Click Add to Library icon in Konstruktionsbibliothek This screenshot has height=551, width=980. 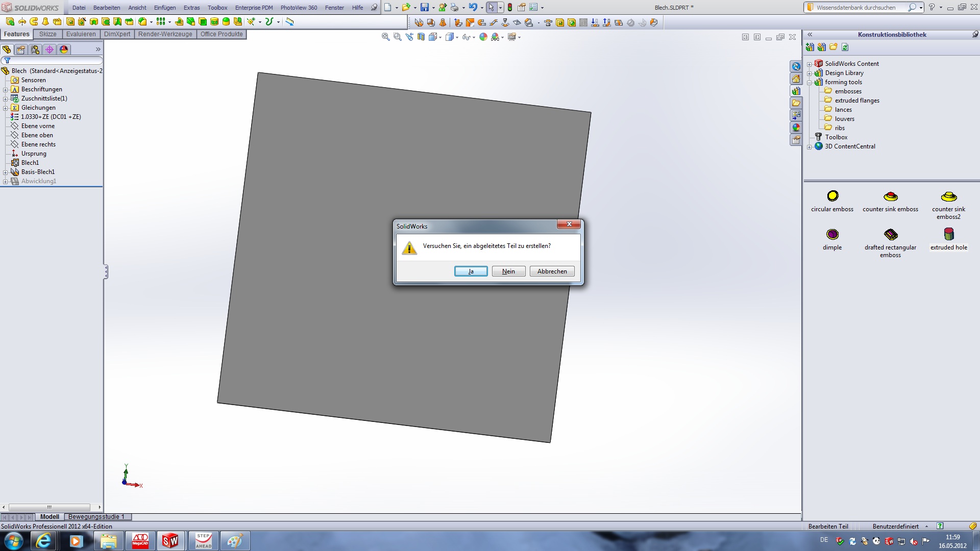[810, 47]
